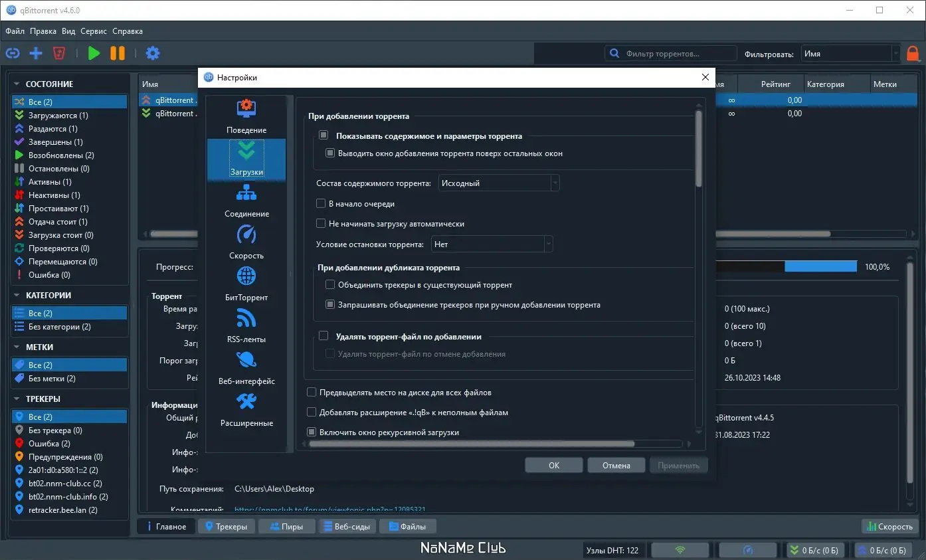926x560 pixels.
Task: Click the Отмена button
Action: 616,465
